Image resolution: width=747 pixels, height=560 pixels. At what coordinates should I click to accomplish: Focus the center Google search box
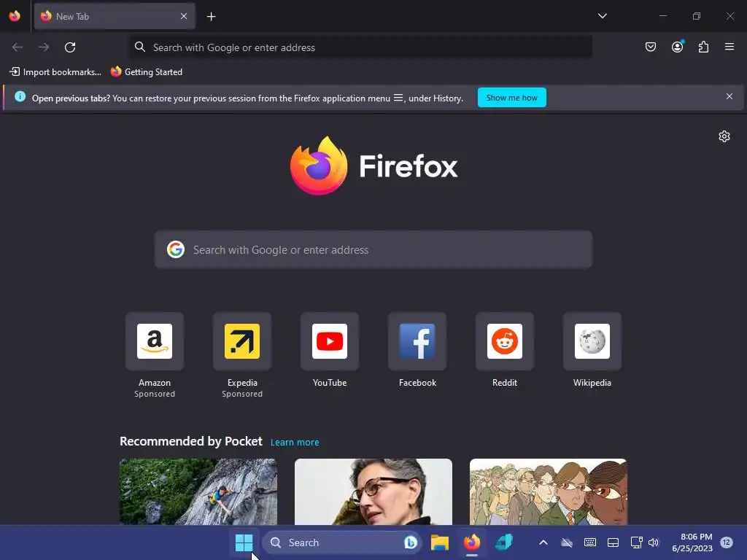[373, 250]
